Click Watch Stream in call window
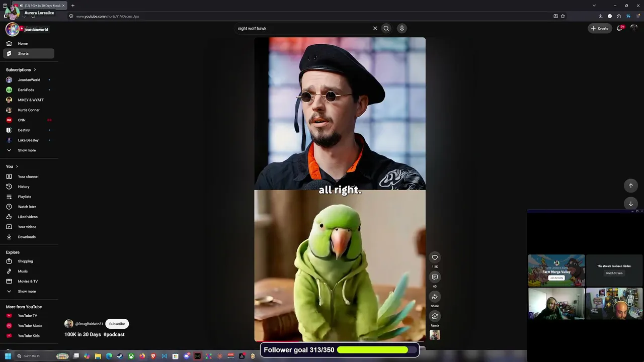 coord(614,274)
